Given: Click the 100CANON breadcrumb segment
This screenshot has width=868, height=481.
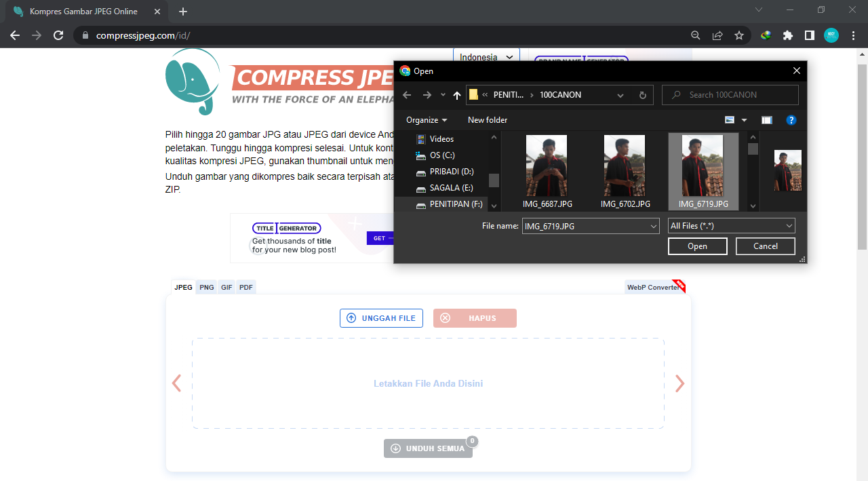Looking at the screenshot, I should (560, 95).
